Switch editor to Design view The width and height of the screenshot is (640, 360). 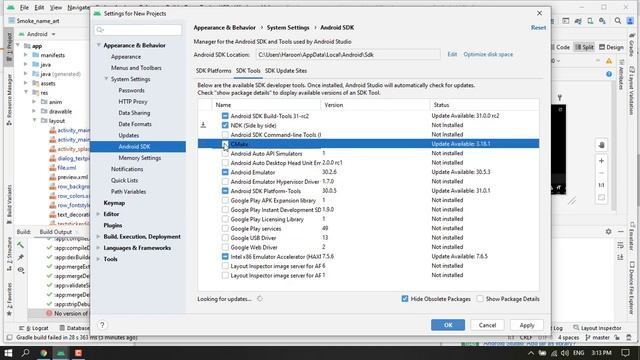click(611, 47)
